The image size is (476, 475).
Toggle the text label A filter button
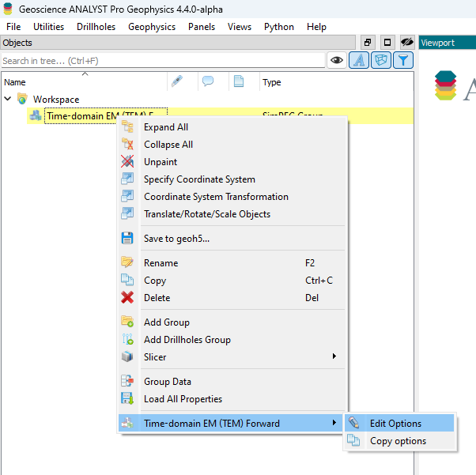tap(359, 60)
